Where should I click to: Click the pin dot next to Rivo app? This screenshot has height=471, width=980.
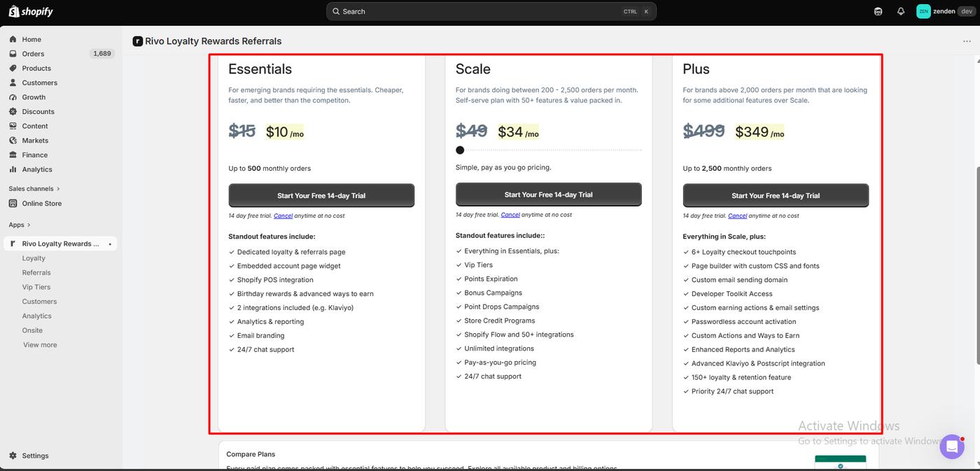coord(110,244)
